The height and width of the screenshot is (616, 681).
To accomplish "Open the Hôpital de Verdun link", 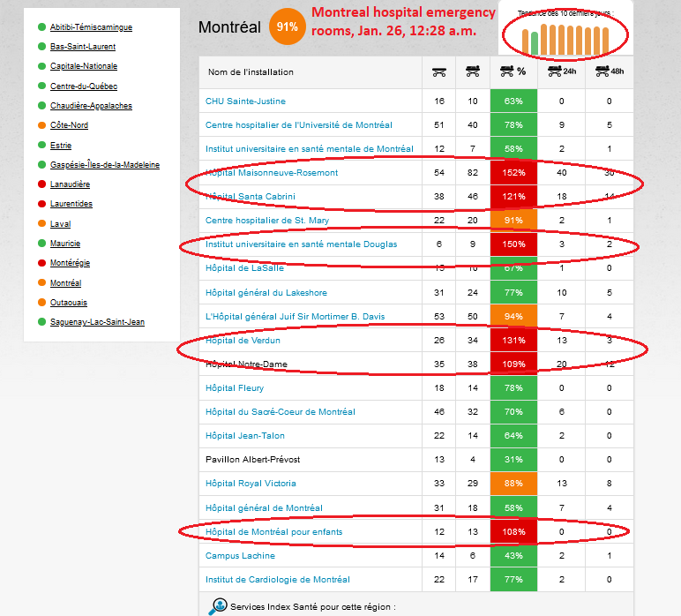I will click(x=243, y=341).
